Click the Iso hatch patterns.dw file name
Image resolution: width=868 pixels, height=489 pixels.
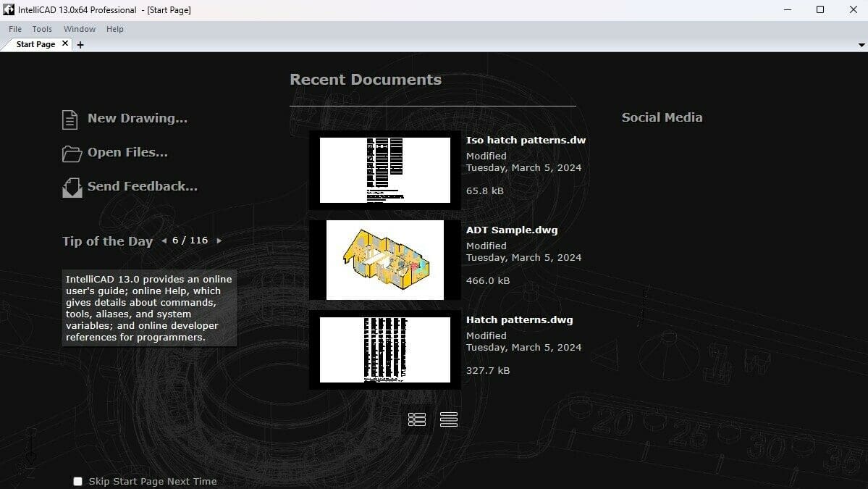(x=526, y=140)
